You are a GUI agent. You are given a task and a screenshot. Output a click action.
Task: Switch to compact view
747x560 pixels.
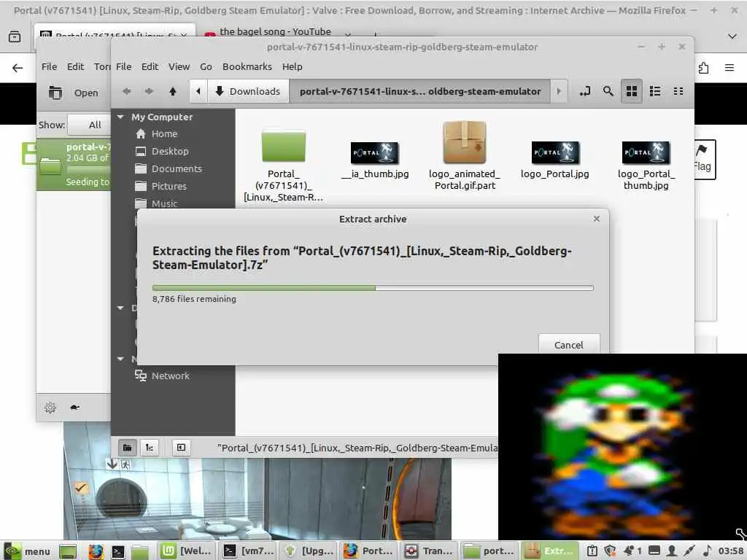[x=678, y=91]
